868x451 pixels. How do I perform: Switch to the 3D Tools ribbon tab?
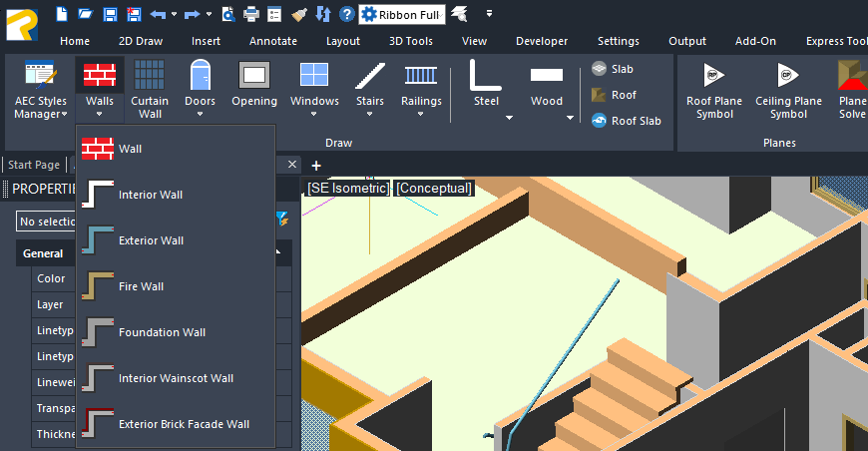(410, 41)
